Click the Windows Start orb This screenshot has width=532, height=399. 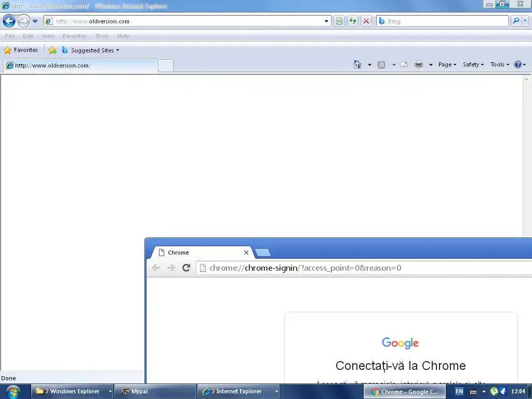point(12,392)
